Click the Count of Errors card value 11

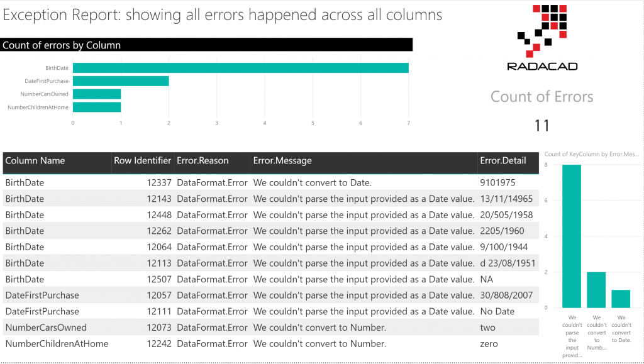tap(541, 125)
